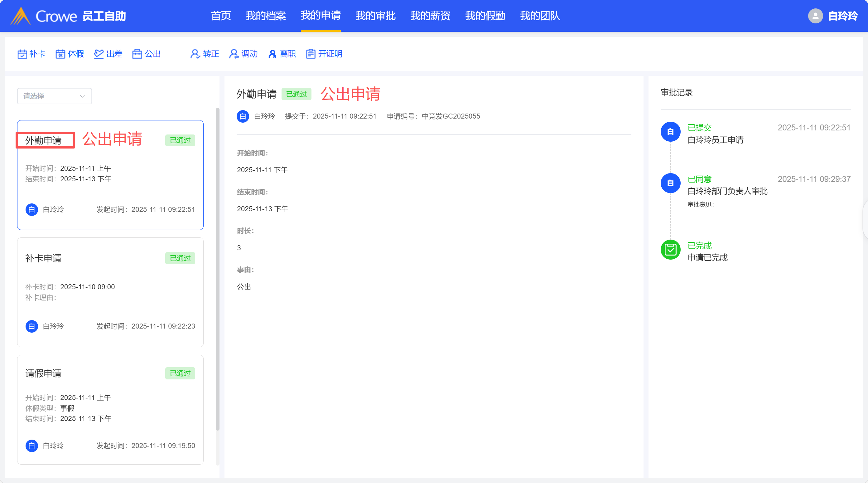Click the green 已完成 checkmark icon
The image size is (868, 483).
[x=670, y=250]
